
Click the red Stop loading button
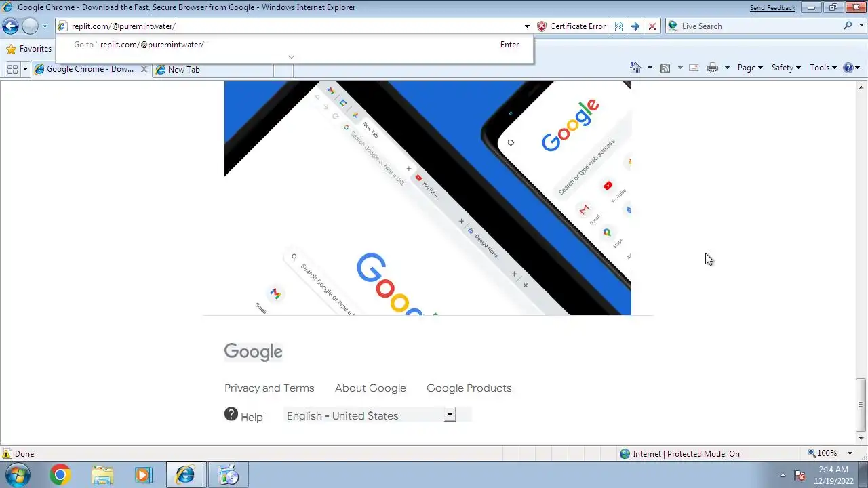coord(652,26)
